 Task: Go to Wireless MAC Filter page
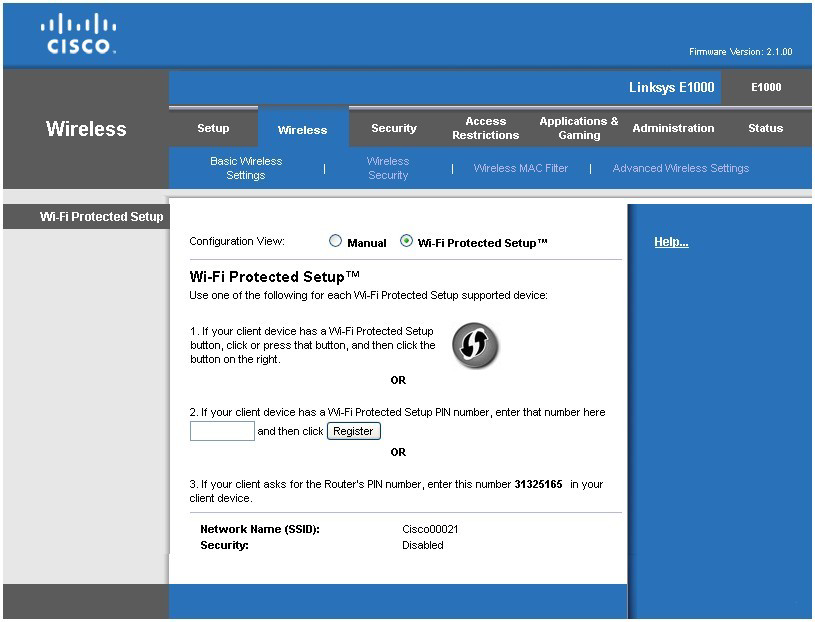tap(520, 168)
